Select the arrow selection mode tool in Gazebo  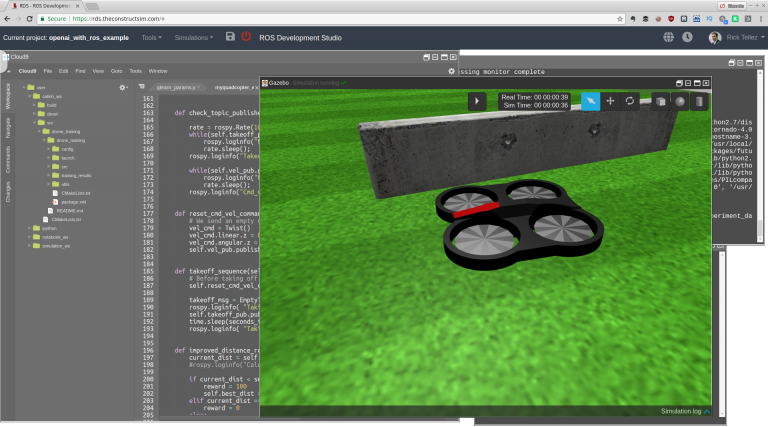point(591,101)
